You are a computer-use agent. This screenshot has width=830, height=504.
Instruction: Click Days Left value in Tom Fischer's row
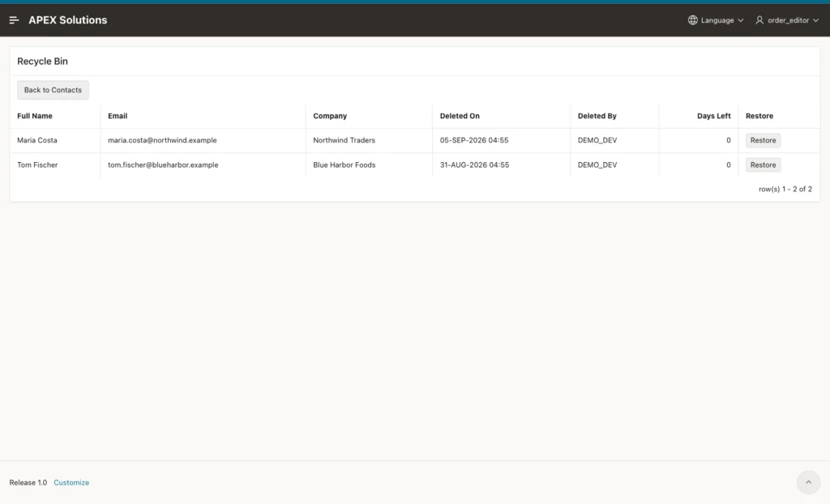point(729,164)
